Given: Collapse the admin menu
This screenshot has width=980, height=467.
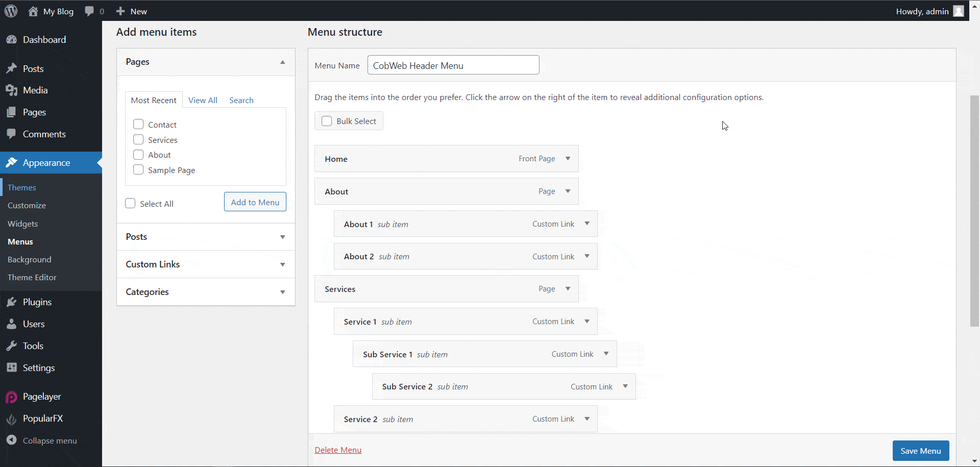Looking at the screenshot, I should [12, 440].
